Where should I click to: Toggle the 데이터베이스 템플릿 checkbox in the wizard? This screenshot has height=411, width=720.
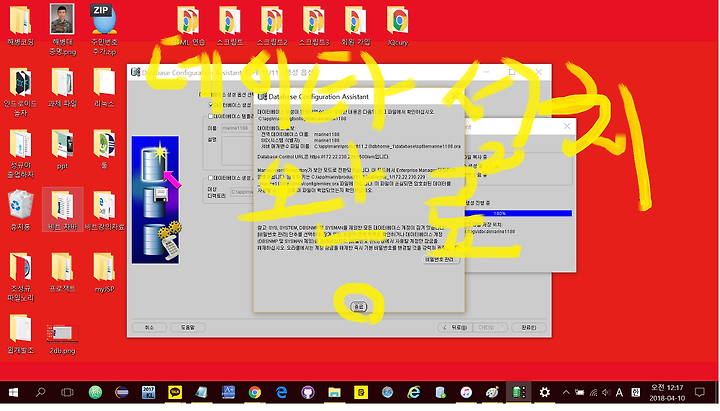tap(211, 117)
